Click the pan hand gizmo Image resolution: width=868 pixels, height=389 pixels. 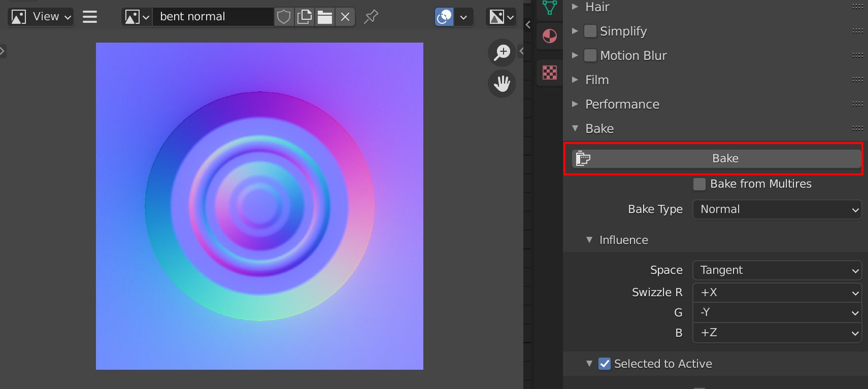coord(502,84)
